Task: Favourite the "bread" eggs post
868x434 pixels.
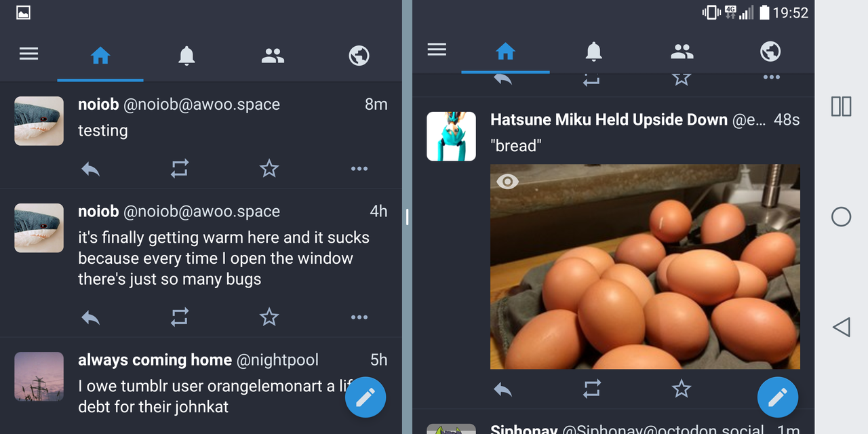Action: [682, 389]
